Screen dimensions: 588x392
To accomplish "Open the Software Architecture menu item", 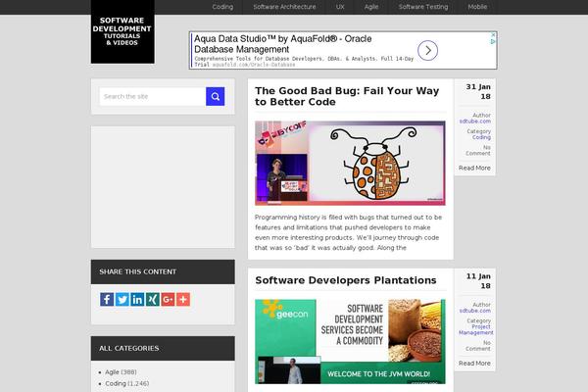I will 284,7.
